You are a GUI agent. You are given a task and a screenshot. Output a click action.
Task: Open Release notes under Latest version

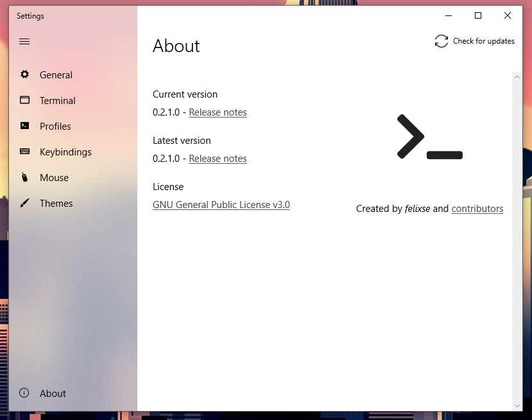(218, 158)
